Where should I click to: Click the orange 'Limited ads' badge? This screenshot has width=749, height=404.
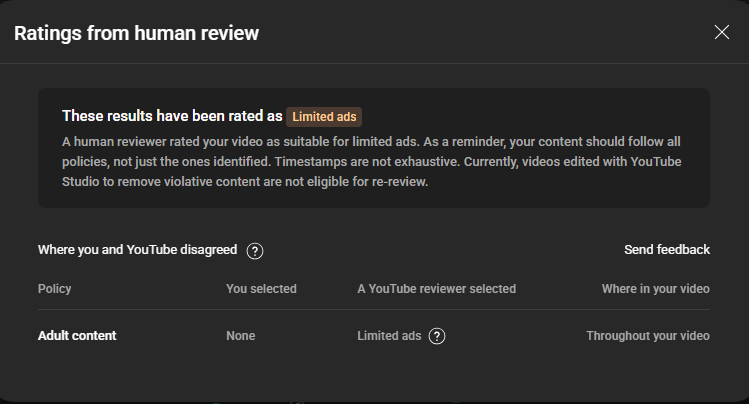point(324,117)
